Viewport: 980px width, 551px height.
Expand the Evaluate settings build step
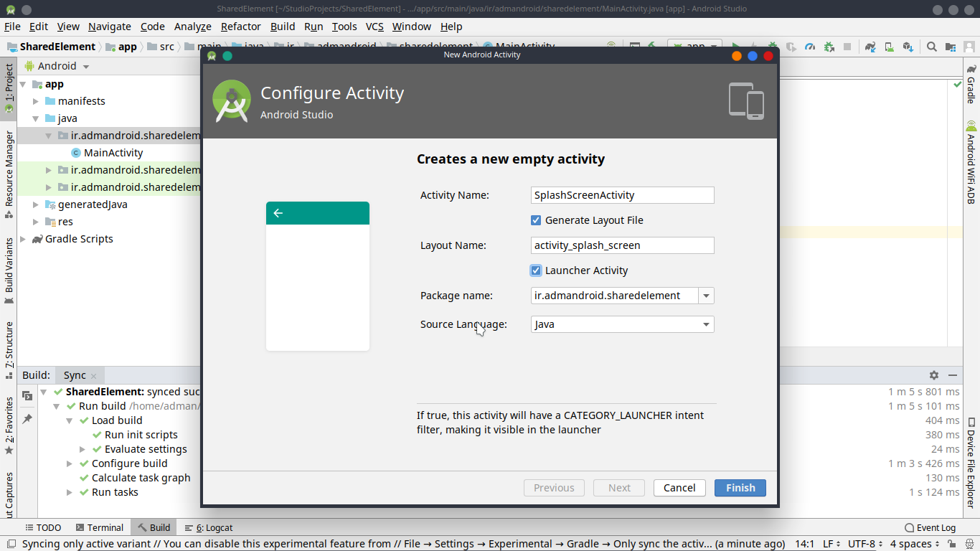click(x=83, y=449)
